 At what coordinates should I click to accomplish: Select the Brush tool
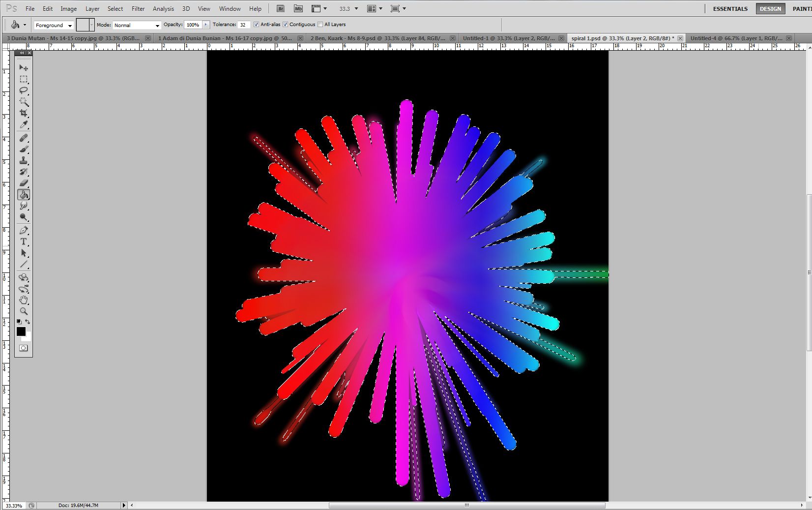pos(23,150)
